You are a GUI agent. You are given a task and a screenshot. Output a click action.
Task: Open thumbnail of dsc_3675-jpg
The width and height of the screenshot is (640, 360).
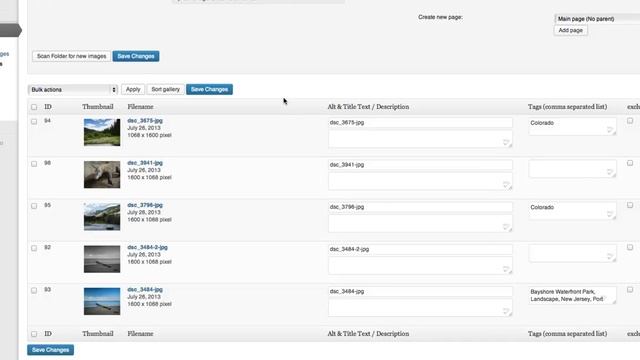[x=102, y=132]
